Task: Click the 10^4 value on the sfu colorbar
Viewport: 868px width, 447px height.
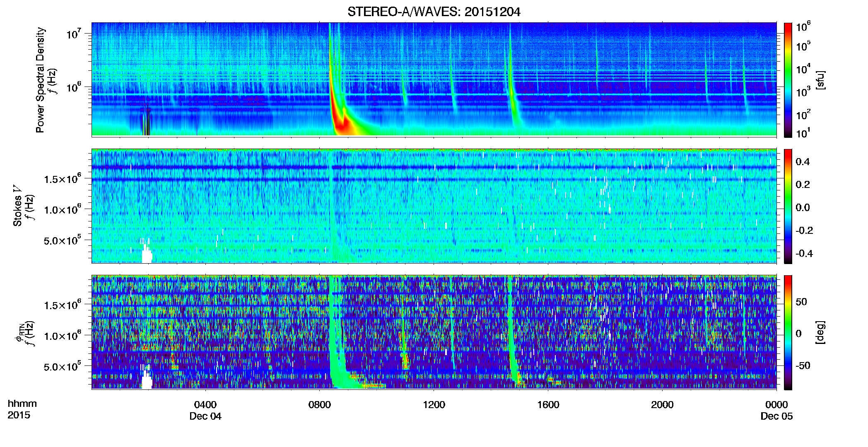Action: (803, 69)
